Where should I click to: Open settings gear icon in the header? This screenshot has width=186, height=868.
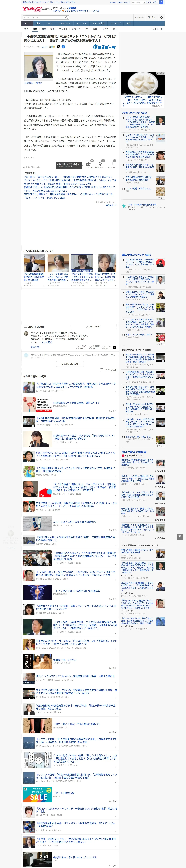click(161, 17)
